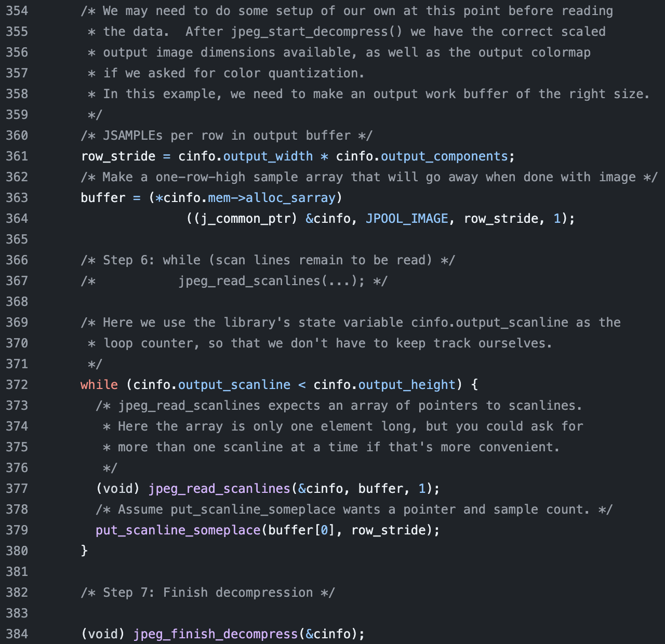This screenshot has width=665, height=644.
Task: Click alloc_sarray in the buffer assignment
Action: (291, 198)
